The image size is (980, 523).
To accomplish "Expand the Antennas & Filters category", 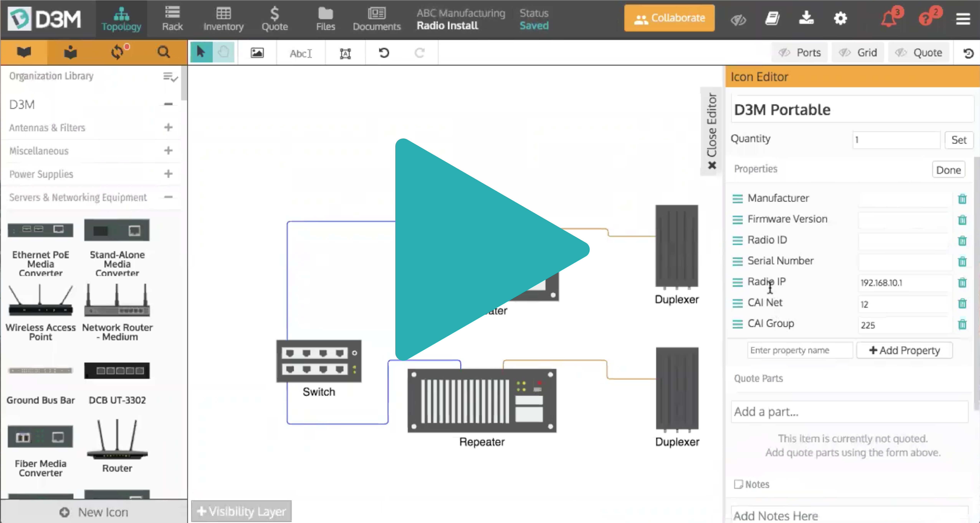I will (x=168, y=128).
